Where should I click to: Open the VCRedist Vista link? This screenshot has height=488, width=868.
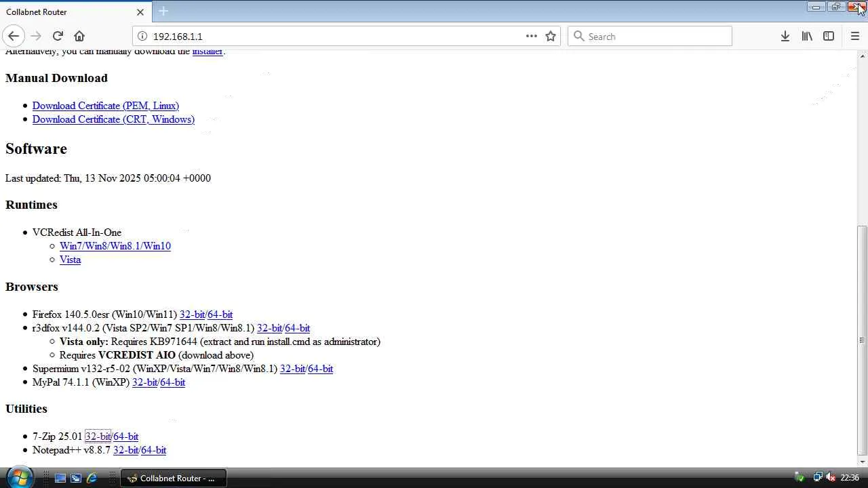point(70,260)
